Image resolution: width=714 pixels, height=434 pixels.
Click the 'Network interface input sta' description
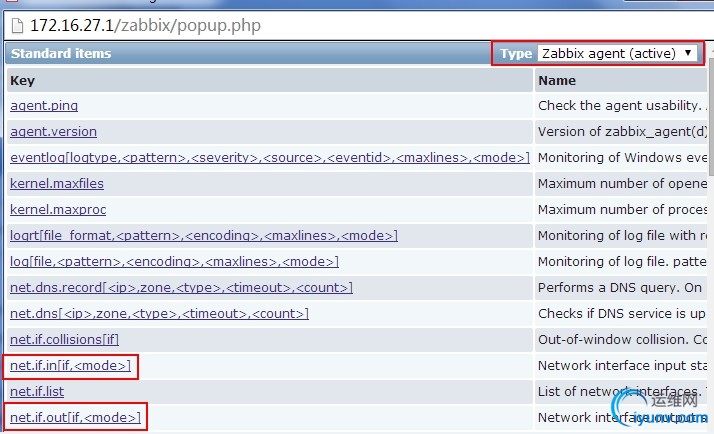(622, 365)
